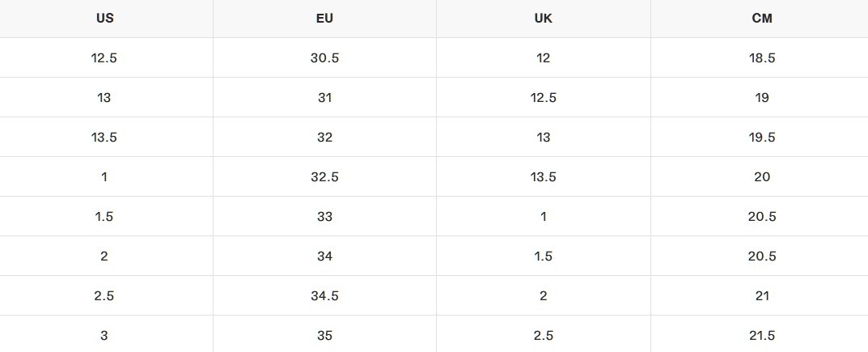This screenshot has width=868, height=352.
Task: Click the EU column header
Action: pyautogui.click(x=324, y=19)
